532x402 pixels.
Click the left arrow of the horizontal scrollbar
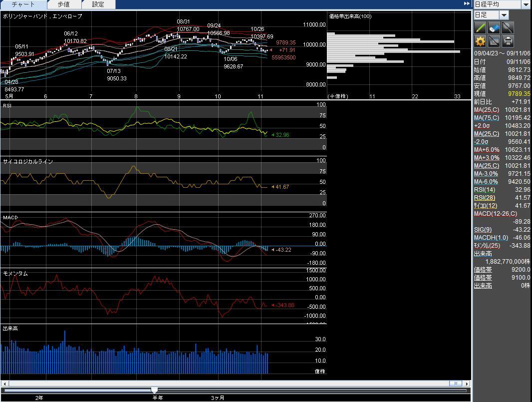[4, 384]
